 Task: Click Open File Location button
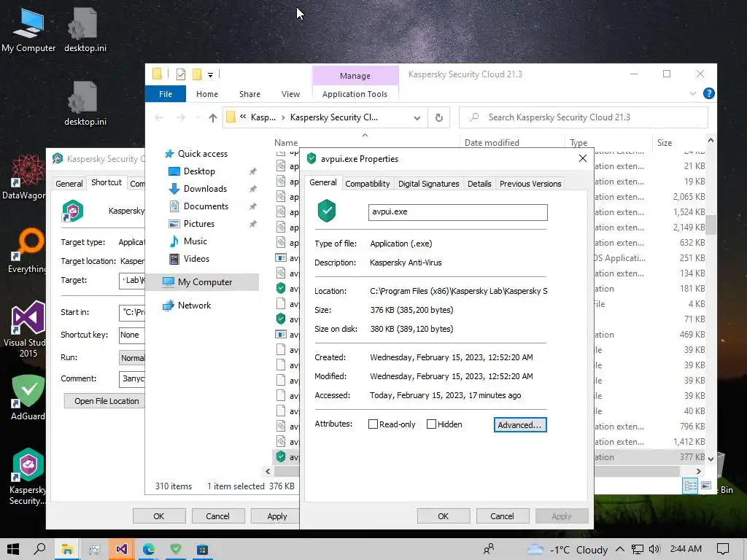point(106,401)
